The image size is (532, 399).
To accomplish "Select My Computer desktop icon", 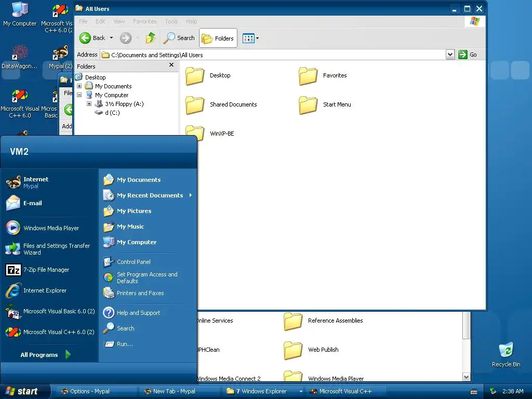I will 20,14.
